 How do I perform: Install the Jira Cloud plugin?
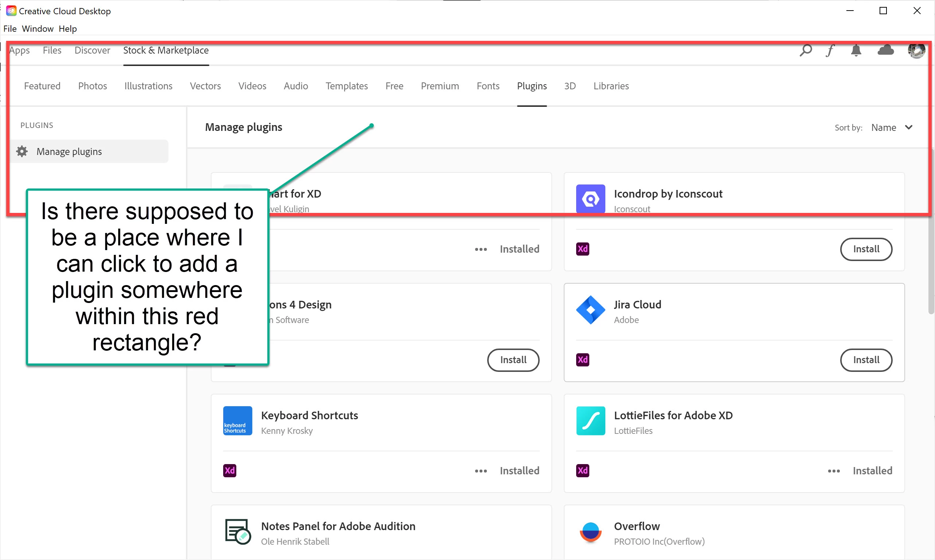tap(866, 359)
